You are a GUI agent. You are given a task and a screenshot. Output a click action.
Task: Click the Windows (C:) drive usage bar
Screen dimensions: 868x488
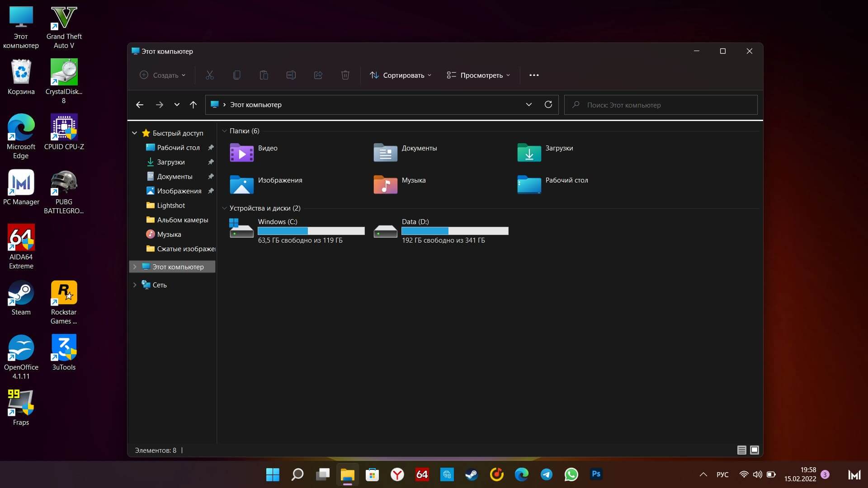click(x=311, y=231)
